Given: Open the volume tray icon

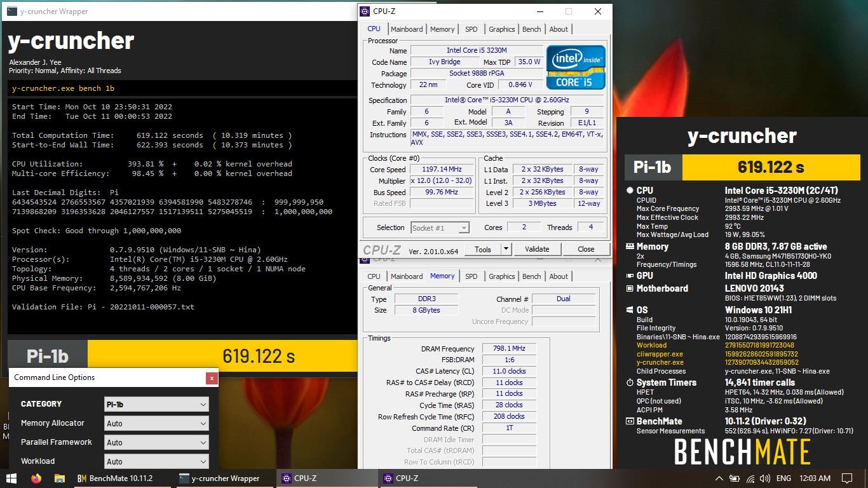Looking at the screenshot, I should click(765, 478).
